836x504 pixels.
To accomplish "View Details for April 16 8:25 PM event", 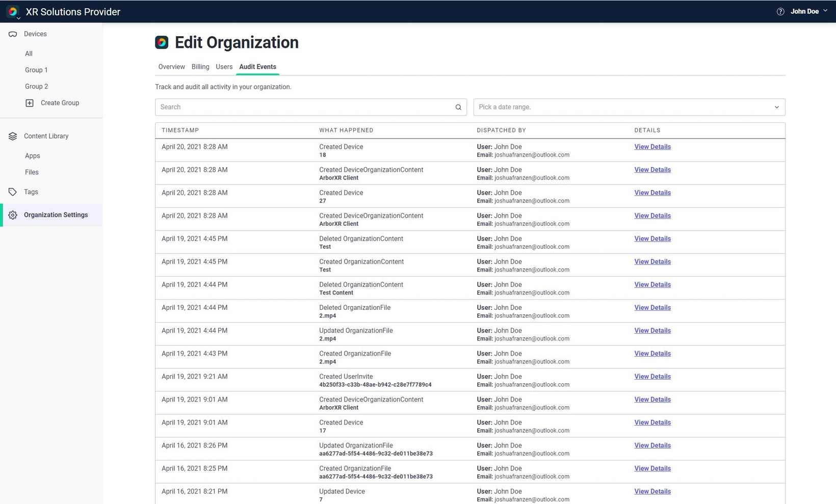I will coord(652,468).
